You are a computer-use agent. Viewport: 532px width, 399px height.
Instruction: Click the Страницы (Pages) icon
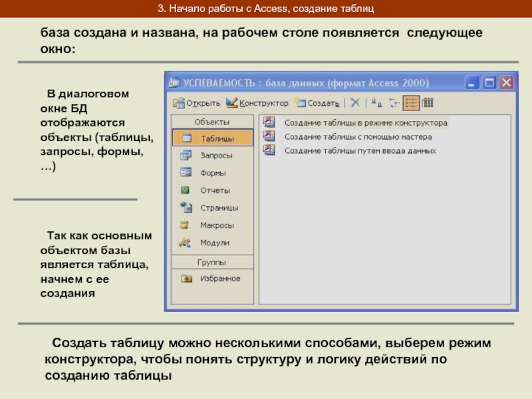coord(186,207)
